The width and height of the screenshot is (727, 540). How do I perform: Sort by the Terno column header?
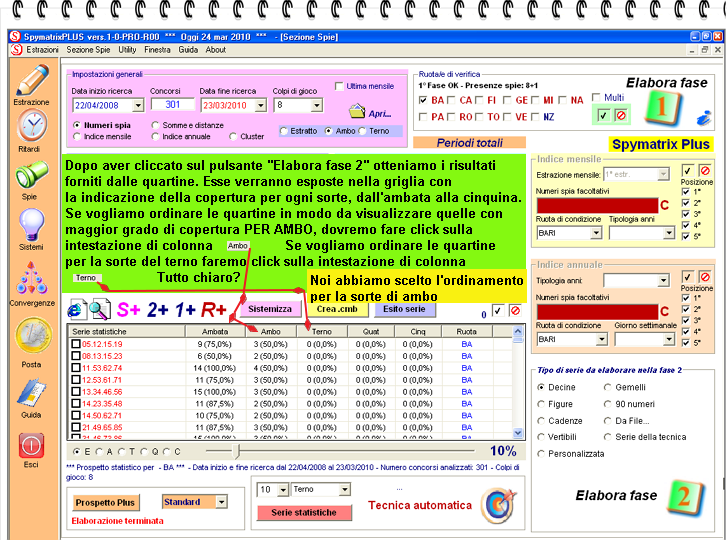click(x=321, y=332)
